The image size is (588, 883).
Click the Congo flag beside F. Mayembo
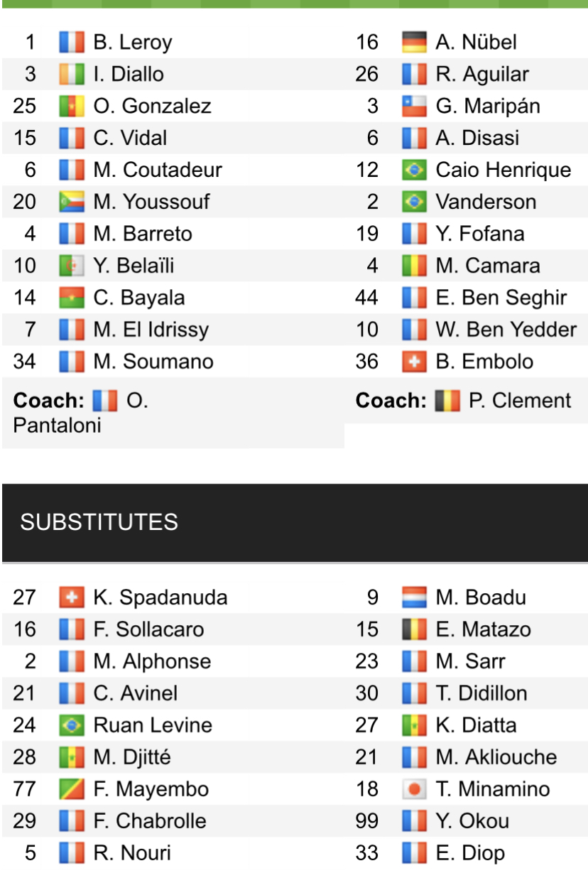(72, 789)
